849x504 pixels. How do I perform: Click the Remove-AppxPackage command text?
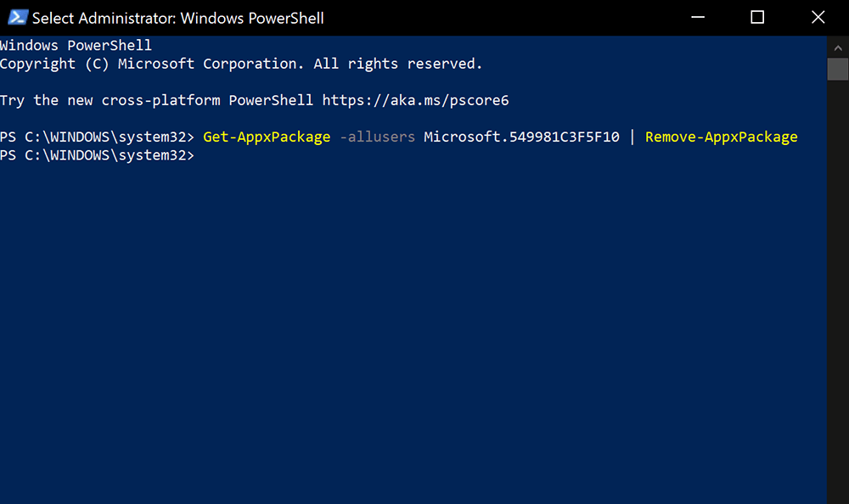(x=721, y=137)
